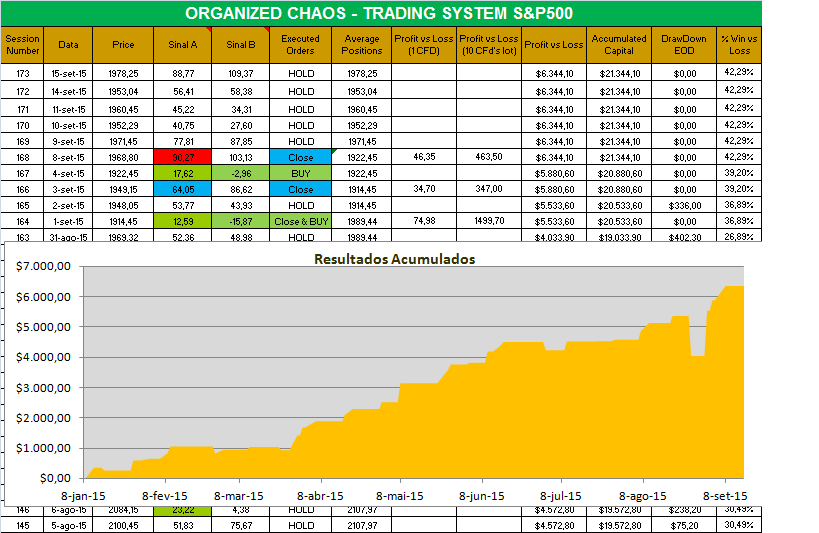Click the 1968,80 price cell
Screen dimensions: 819x533
pyautogui.click(x=123, y=157)
